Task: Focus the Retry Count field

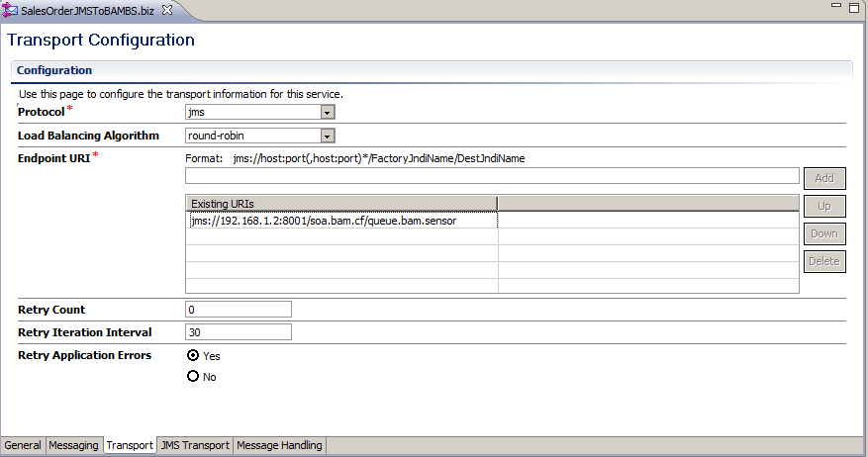Action: [239, 310]
